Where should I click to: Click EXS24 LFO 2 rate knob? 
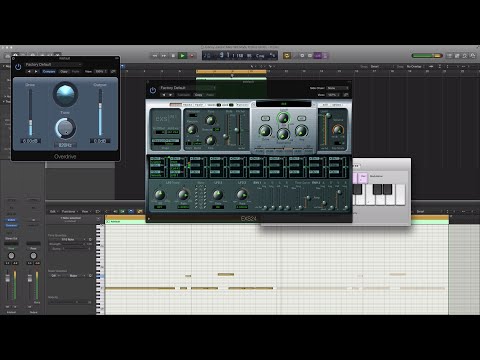pos(218,194)
